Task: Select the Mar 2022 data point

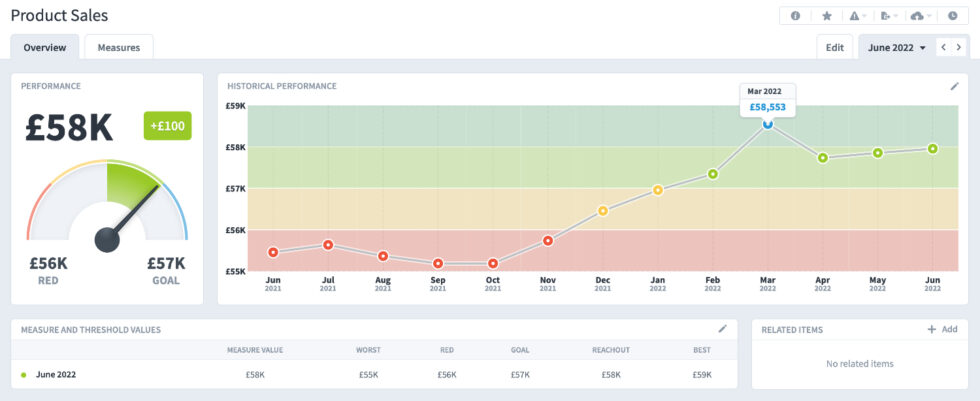Action: 768,123
